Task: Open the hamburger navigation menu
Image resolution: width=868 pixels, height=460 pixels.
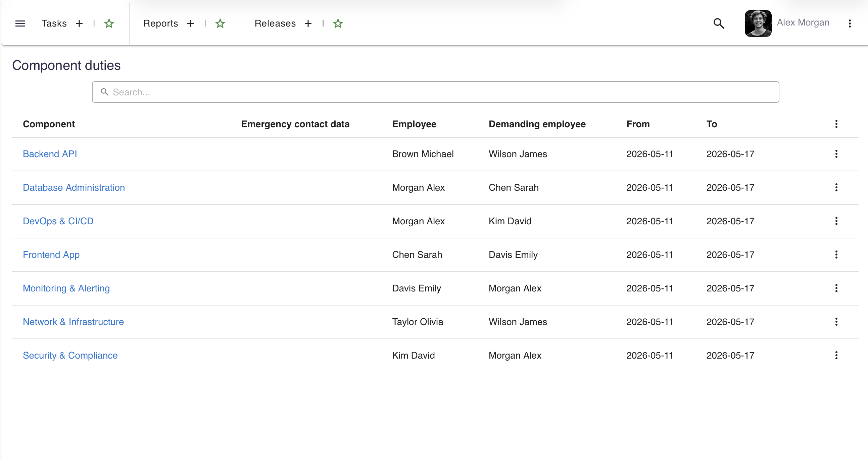Action: (x=20, y=23)
